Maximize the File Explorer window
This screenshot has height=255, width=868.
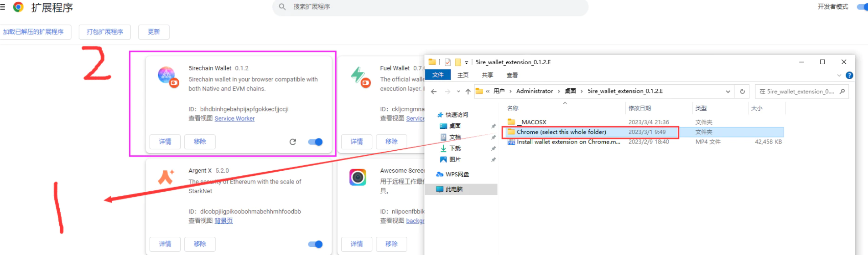click(x=822, y=62)
